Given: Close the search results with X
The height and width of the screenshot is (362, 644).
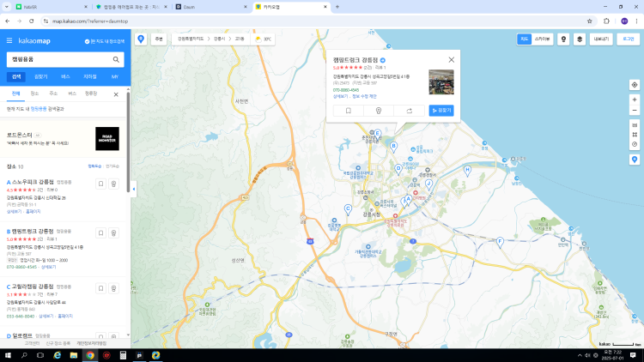Looking at the screenshot, I should point(116,94).
